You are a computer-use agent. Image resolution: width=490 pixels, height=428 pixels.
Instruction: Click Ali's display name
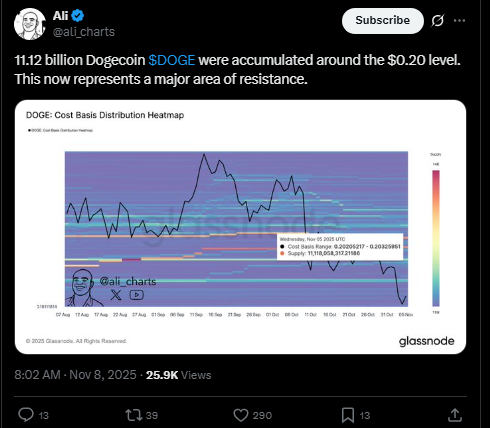(60, 15)
